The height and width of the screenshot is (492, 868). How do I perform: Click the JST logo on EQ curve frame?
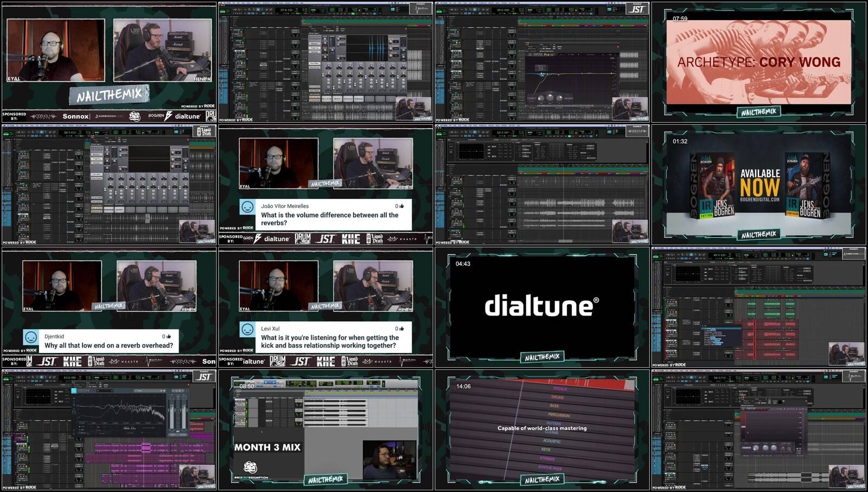pos(637,9)
